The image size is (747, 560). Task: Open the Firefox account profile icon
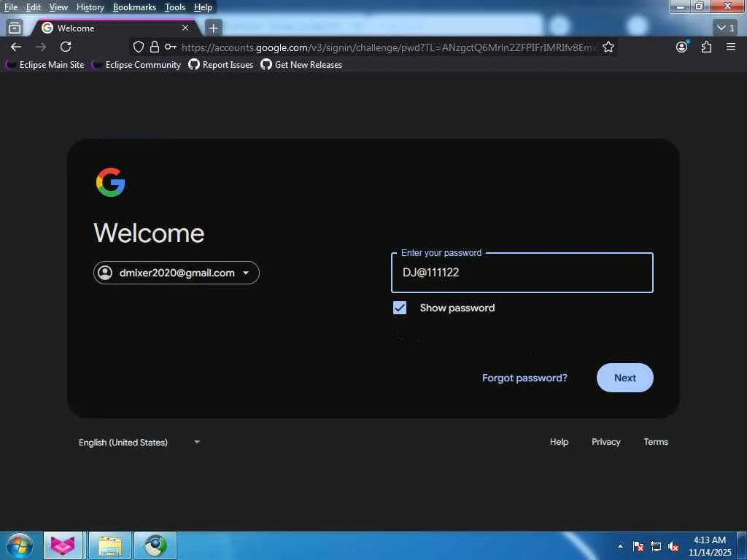(682, 47)
